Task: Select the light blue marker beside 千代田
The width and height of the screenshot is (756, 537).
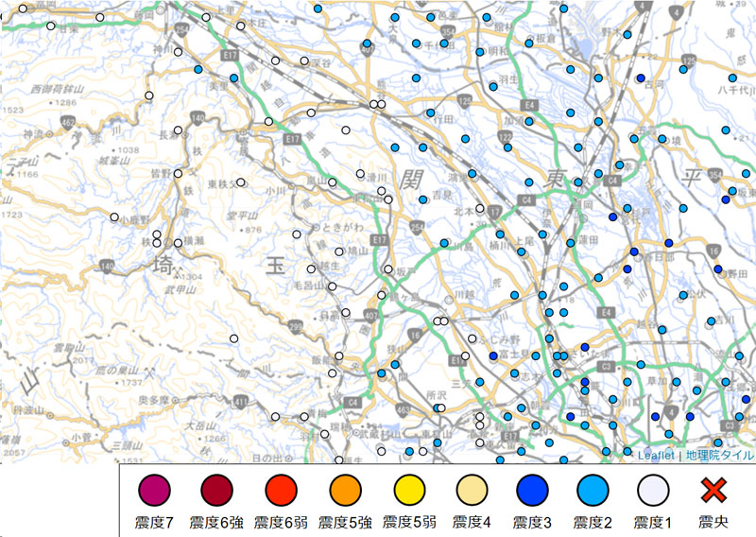Action: (x=416, y=43)
